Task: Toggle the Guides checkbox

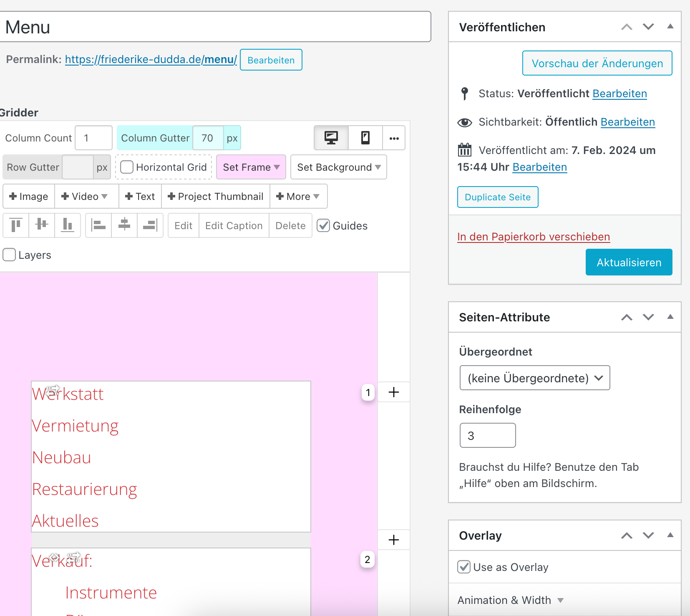Action: point(323,226)
